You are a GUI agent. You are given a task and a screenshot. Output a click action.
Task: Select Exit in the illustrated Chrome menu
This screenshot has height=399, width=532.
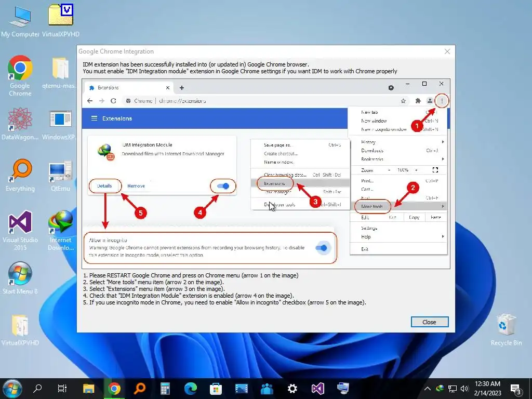[365, 249]
